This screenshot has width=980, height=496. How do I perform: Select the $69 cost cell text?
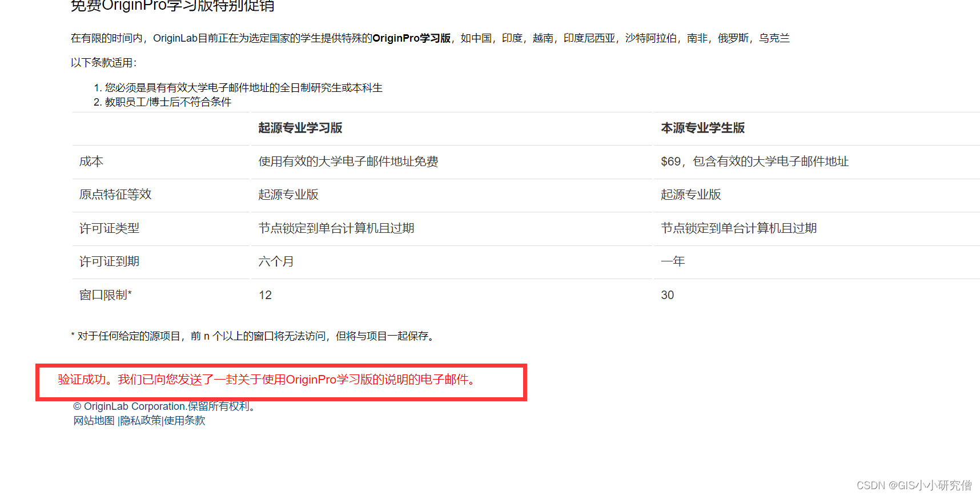(755, 162)
